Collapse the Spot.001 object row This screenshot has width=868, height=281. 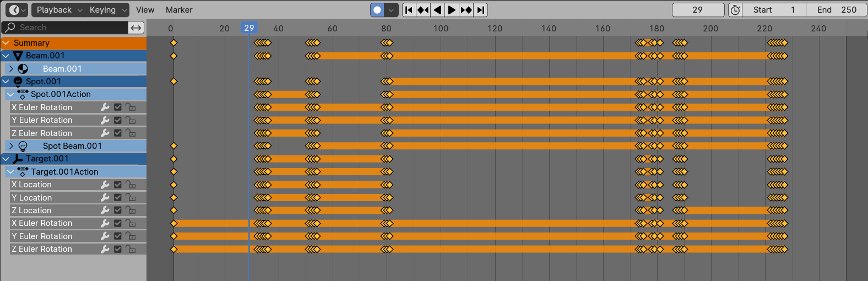pos(6,82)
